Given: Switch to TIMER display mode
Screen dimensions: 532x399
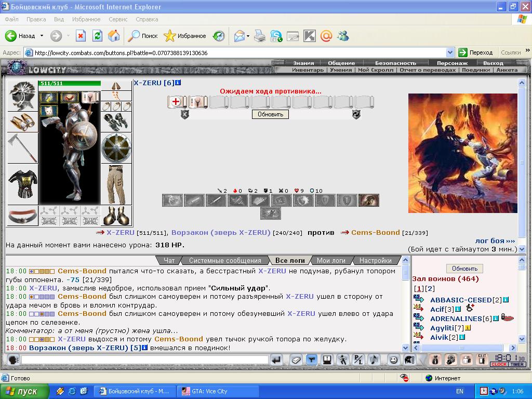Looking at the screenshot, I should coord(517,364).
